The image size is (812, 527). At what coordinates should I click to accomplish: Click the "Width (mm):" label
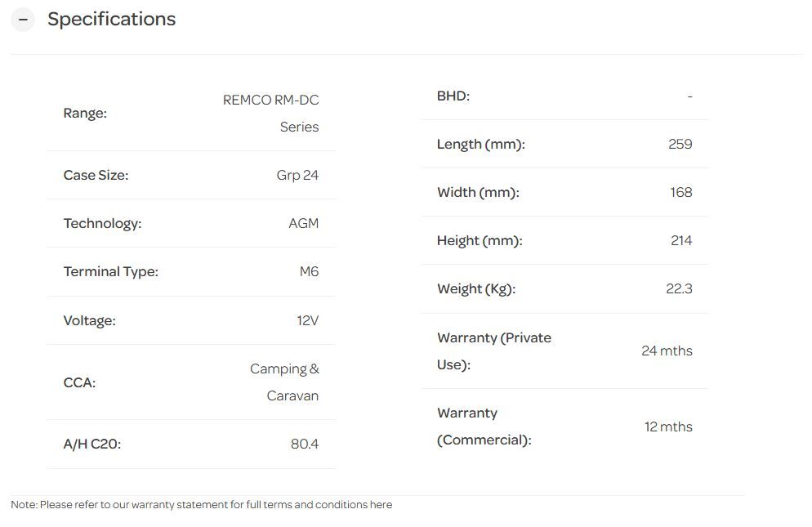coord(478,192)
